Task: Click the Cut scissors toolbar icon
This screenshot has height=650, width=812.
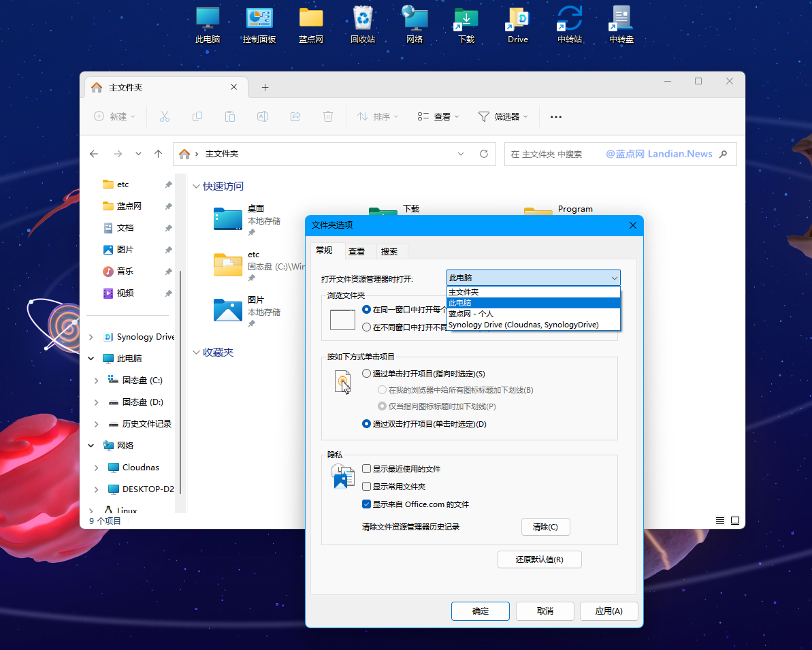Action: (165, 116)
